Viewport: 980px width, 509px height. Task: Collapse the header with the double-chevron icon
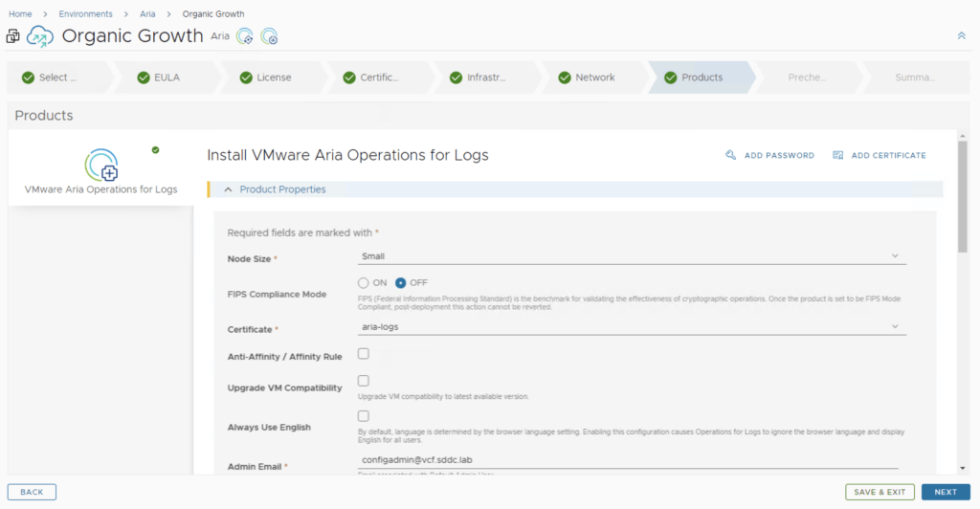click(x=961, y=35)
